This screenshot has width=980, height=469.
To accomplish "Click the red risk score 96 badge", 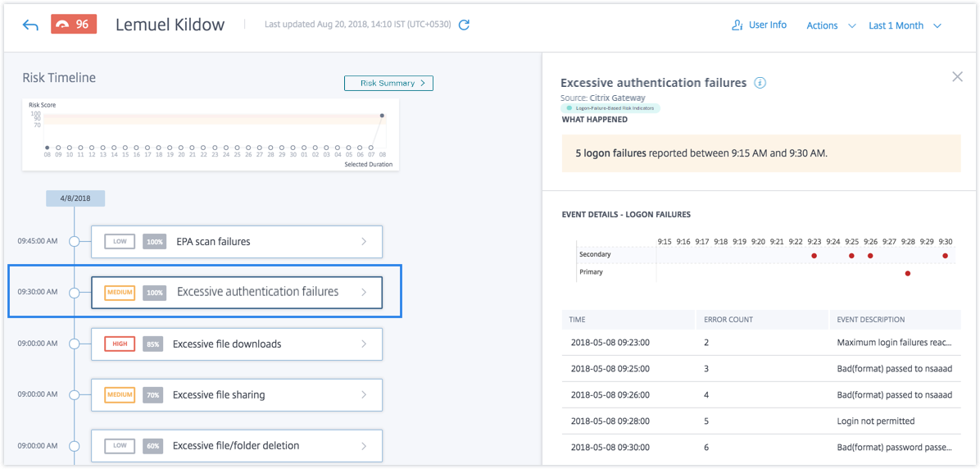I will point(74,25).
